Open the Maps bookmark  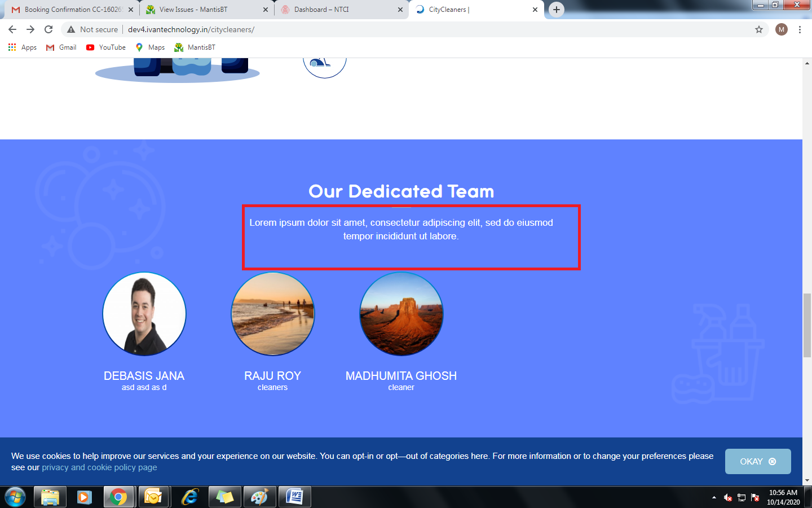click(x=150, y=47)
